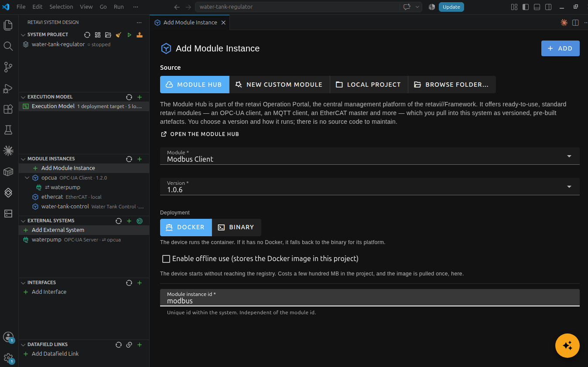Collapse the System Project section

[24, 35]
